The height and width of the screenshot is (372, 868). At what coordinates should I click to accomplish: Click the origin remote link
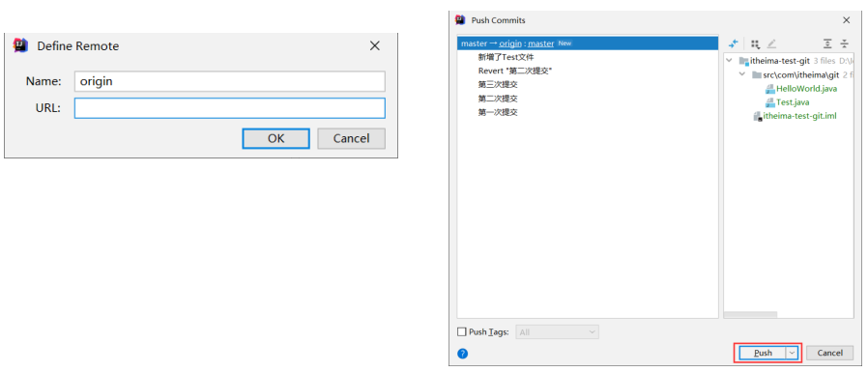(x=510, y=43)
